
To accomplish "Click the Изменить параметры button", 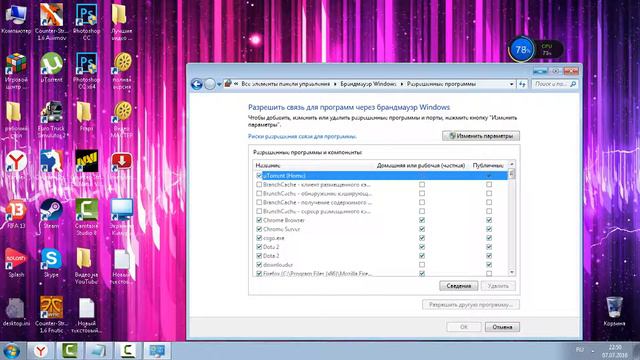I will click(481, 136).
